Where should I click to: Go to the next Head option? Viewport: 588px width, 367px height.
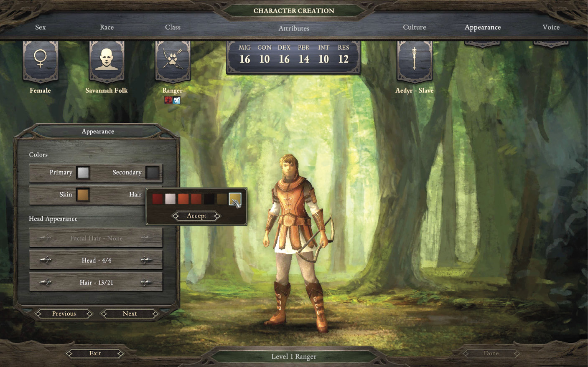click(146, 261)
